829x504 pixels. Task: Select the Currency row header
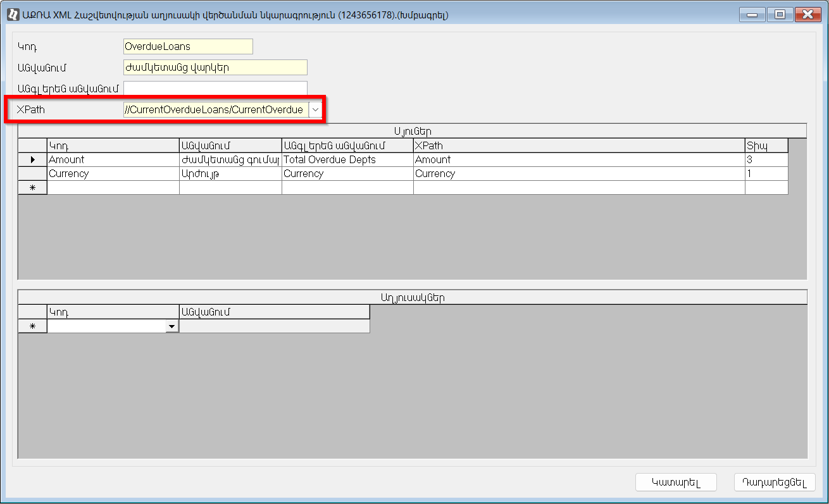pyautogui.click(x=32, y=174)
